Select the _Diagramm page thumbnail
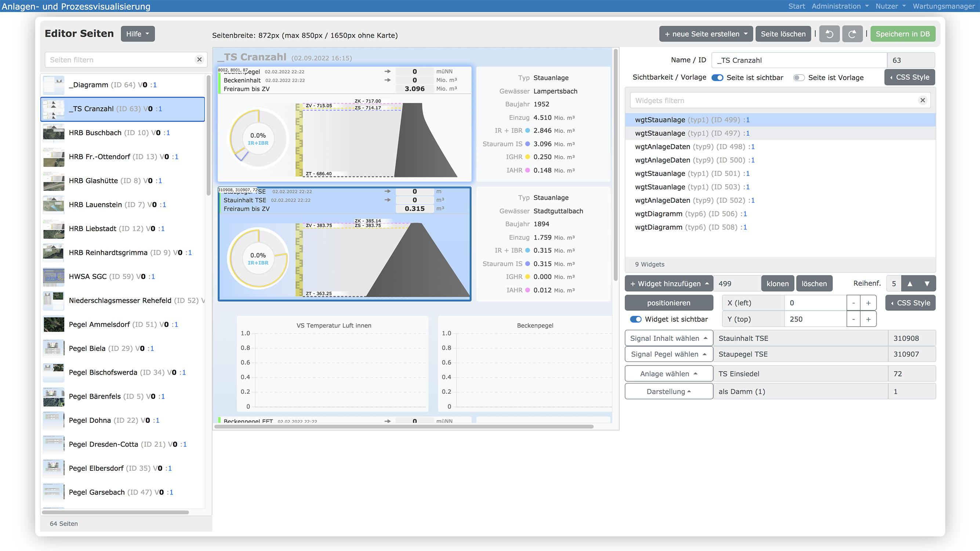The image size is (980, 551). pyautogui.click(x=54, y=84)
